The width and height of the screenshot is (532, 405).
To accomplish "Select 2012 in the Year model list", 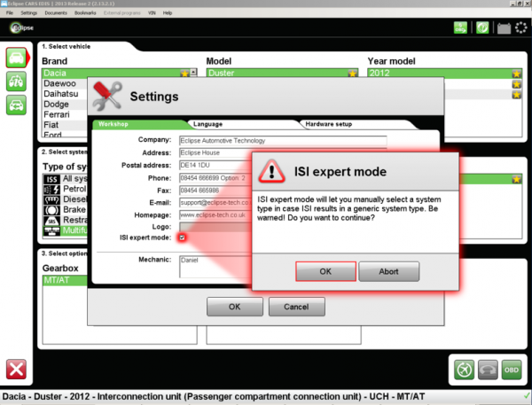I will (x=444, y=74).
